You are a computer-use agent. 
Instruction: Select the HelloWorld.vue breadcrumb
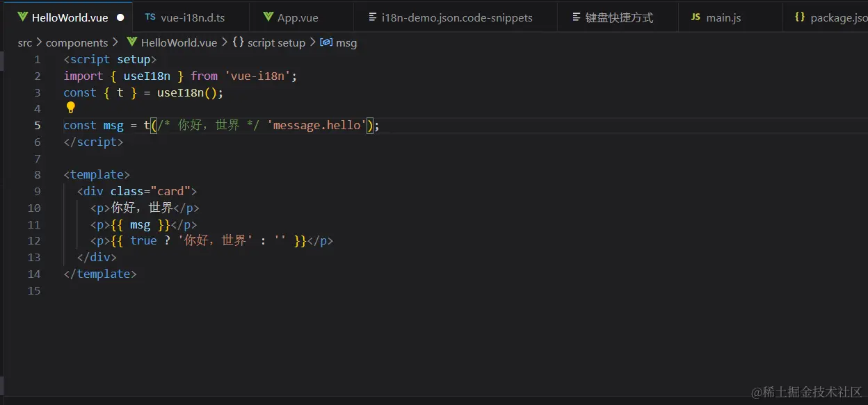click(x=179, y=42)
